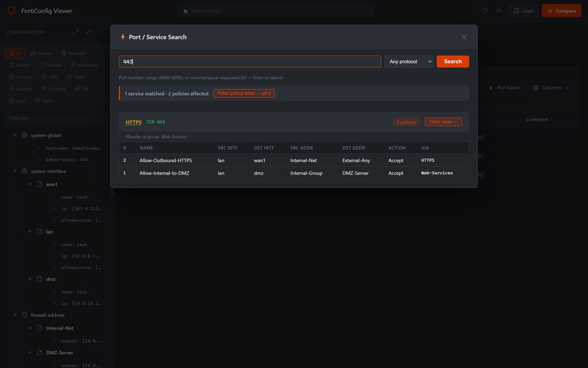
Task: Select the hostname entry under system global
Action: 74,148
